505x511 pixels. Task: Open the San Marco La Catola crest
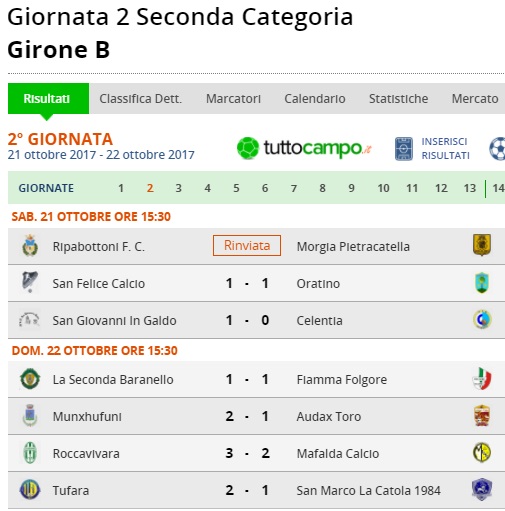pos(482,489)
